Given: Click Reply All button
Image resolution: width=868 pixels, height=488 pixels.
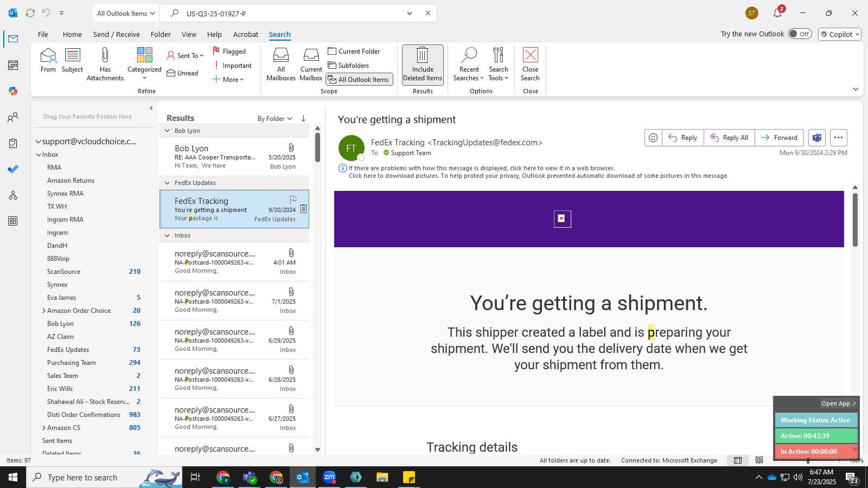Looking at the screenshot, I should [729, 138].
